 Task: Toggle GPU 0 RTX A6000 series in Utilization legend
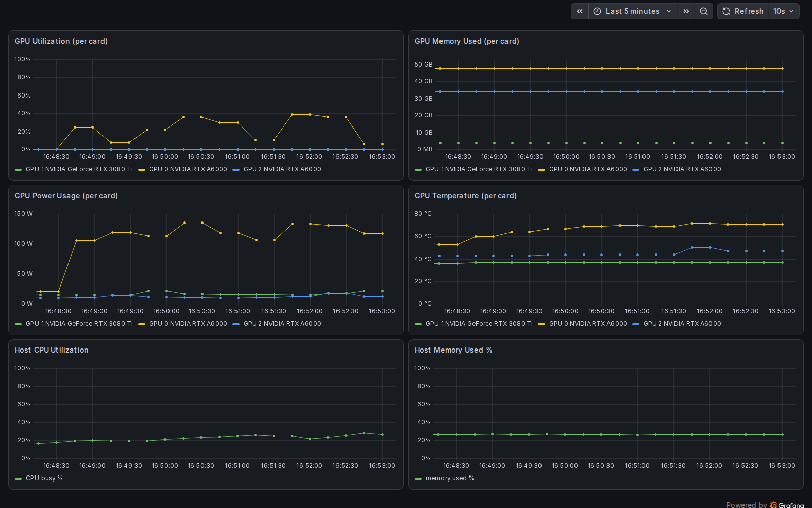point(188,169)
